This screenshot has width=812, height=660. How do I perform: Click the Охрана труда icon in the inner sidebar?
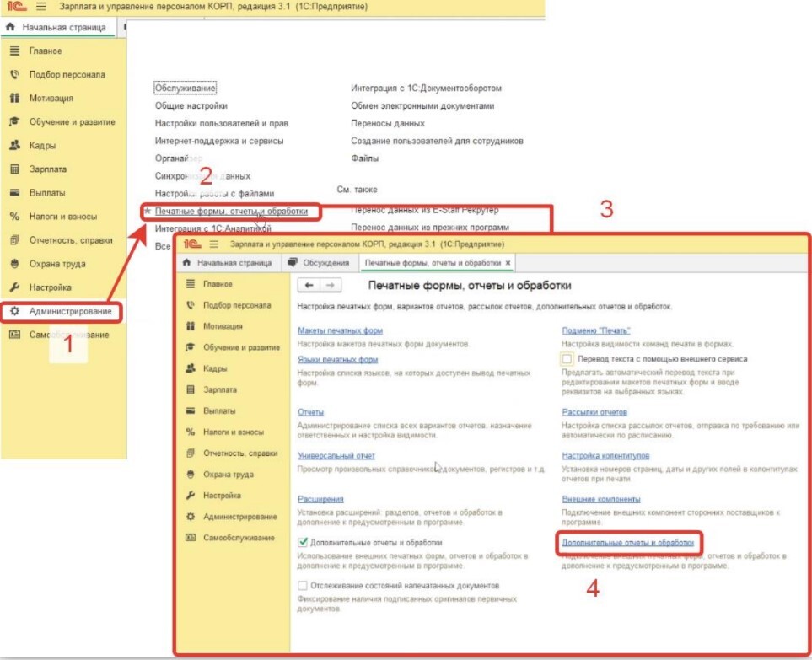click(191, 475)
